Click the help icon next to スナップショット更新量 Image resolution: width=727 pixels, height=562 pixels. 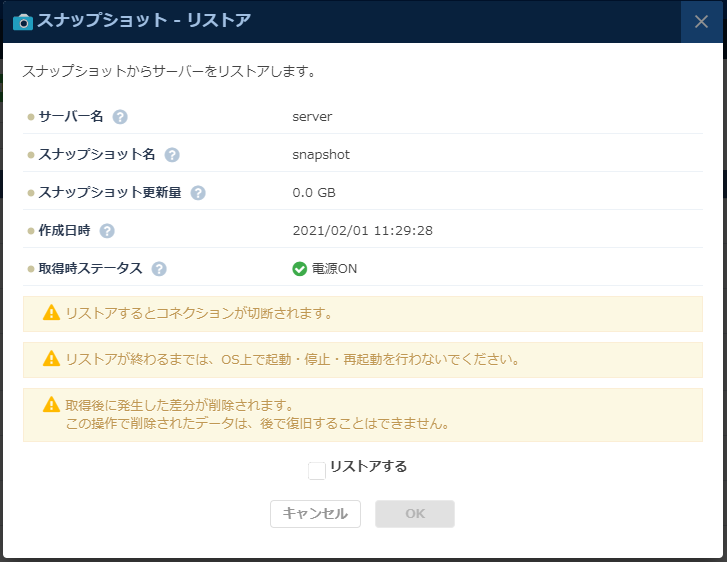[x=198, y=193]
